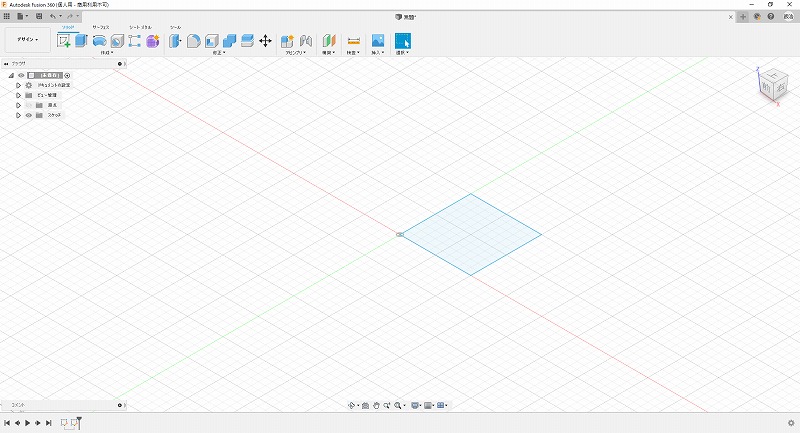Viewport: 800px width, 433px height.
Task: Open the Measure ruler tool
Action: click(x=353, y=41)
